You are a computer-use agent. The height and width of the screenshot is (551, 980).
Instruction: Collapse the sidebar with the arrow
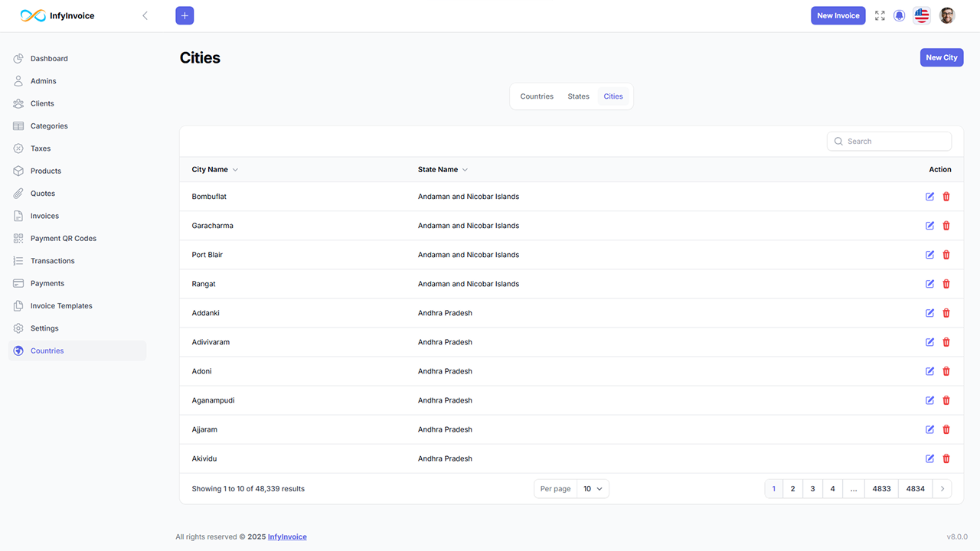(x=145, y=15)
